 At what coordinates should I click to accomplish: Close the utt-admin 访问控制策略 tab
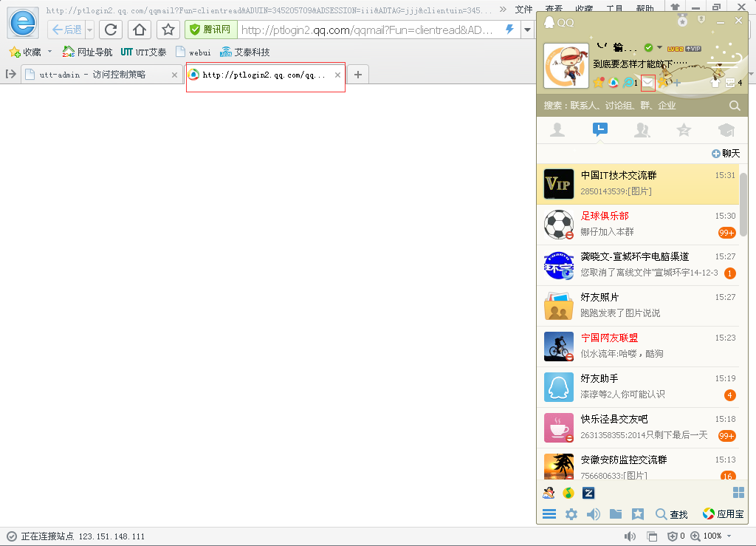pyautogui.click(x=174, y=75)
